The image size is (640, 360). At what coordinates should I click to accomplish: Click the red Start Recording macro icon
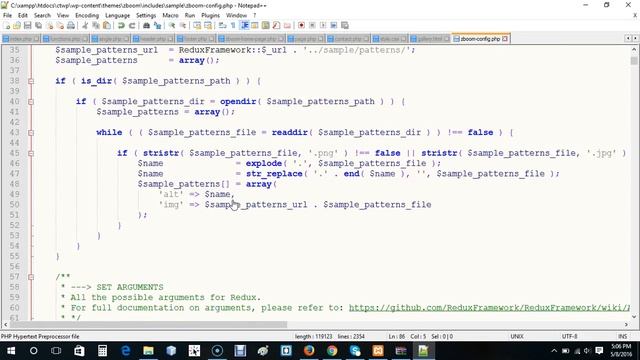[x=301, y=26]
